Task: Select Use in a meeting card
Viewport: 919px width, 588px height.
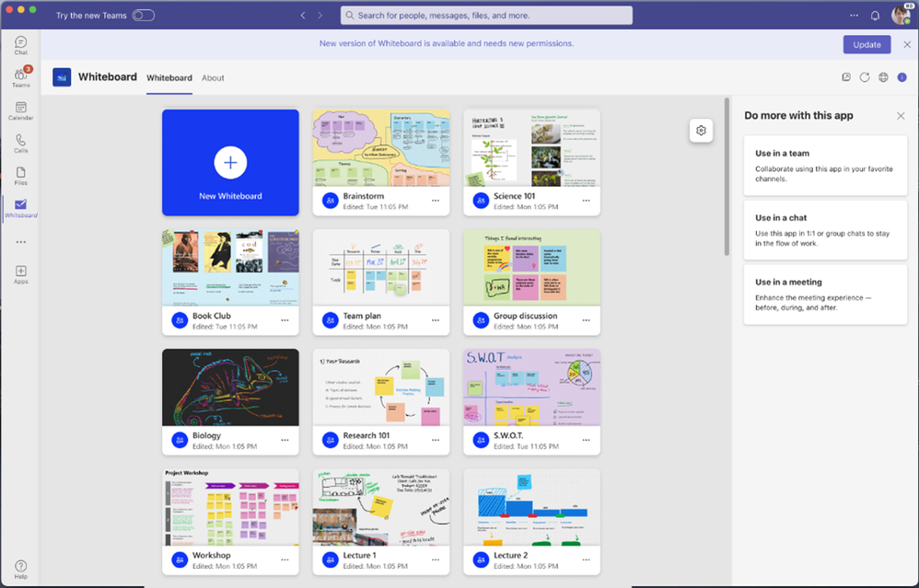Action: (825, 294)
